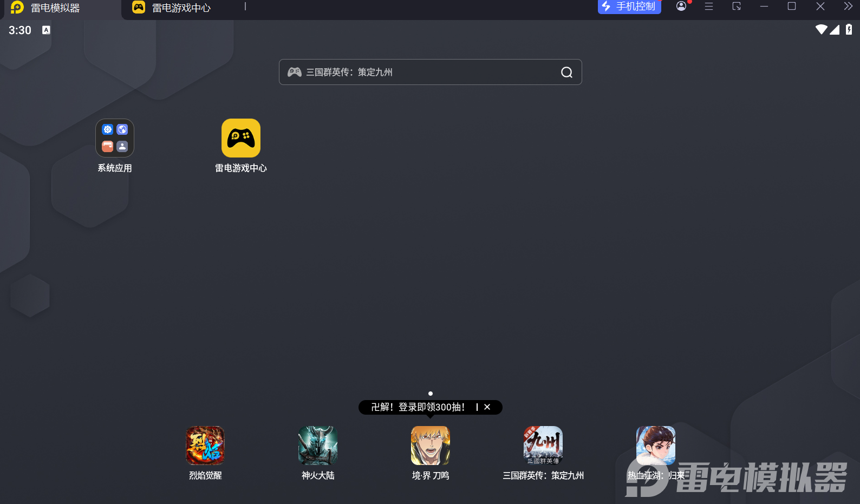Switch to the 雷电模拟器 tab
The width and height of the screenshot is (860, 504).
(54, 8)
